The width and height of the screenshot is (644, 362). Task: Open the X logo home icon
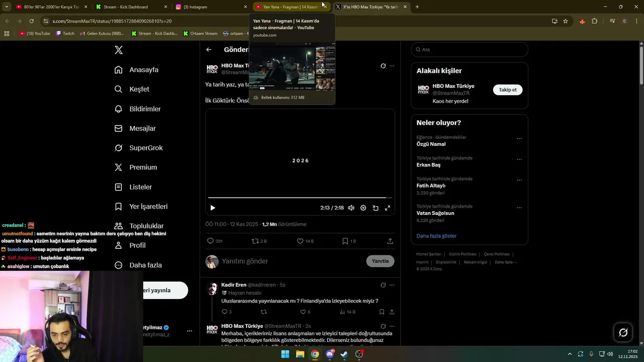tap(119, 50)
